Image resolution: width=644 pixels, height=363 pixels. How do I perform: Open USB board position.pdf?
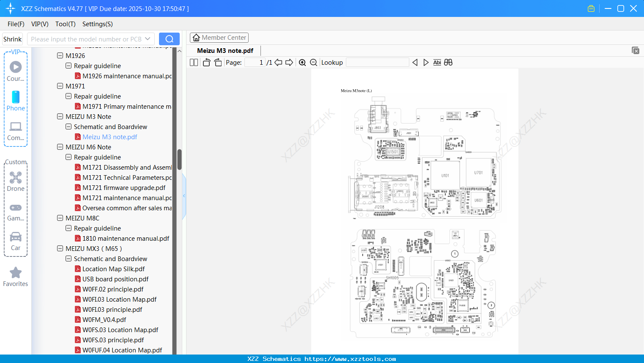point(112,279)
